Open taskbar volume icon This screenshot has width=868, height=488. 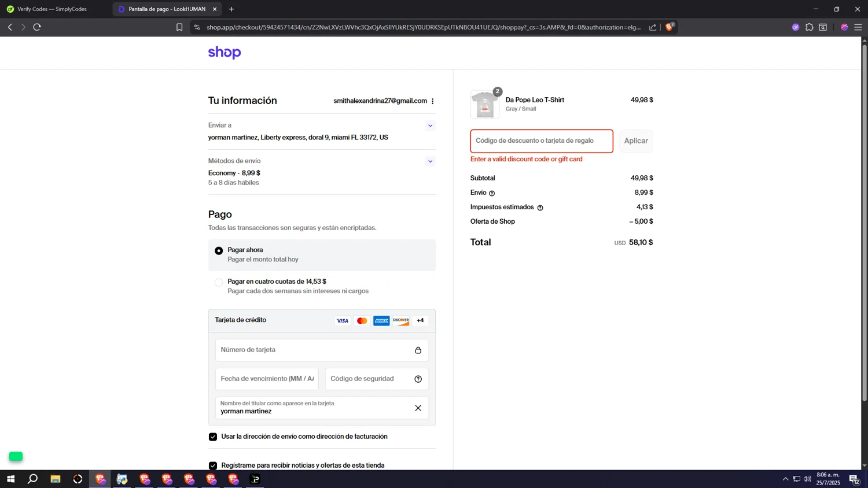(x=807, y=479)
